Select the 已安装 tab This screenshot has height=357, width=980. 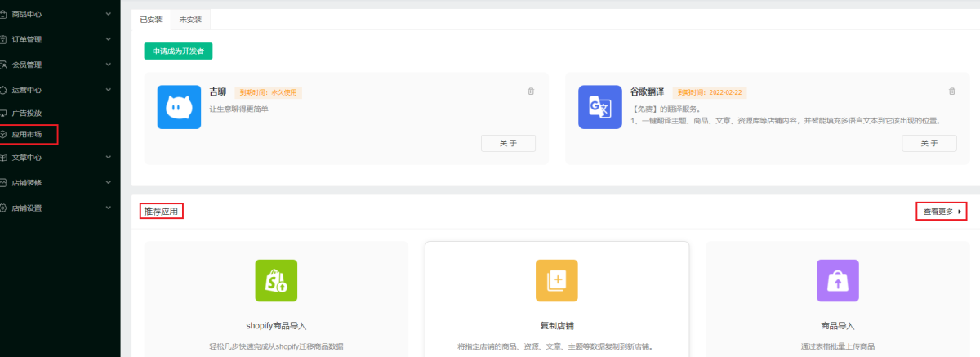[x=151, y=19]
